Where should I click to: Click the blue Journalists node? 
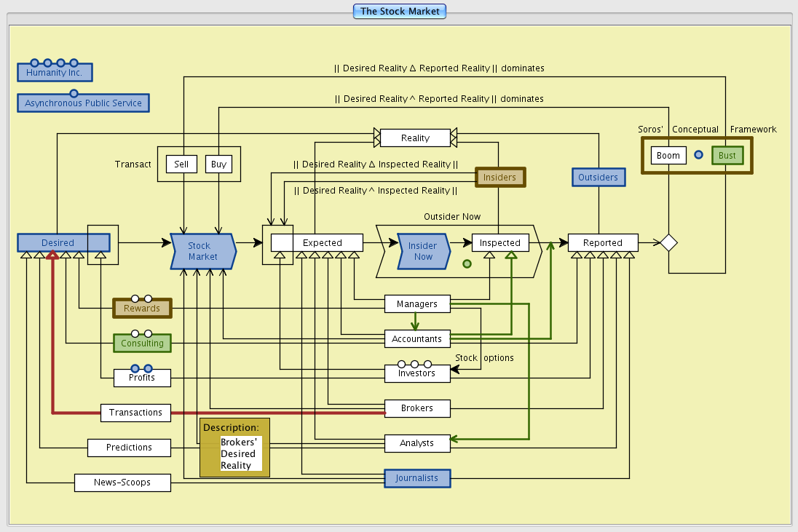[416, 478]
